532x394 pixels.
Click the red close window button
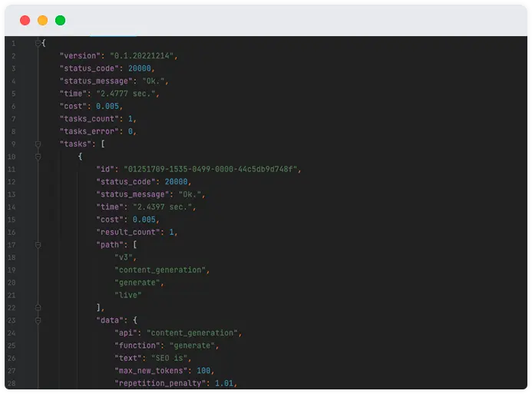25,21
